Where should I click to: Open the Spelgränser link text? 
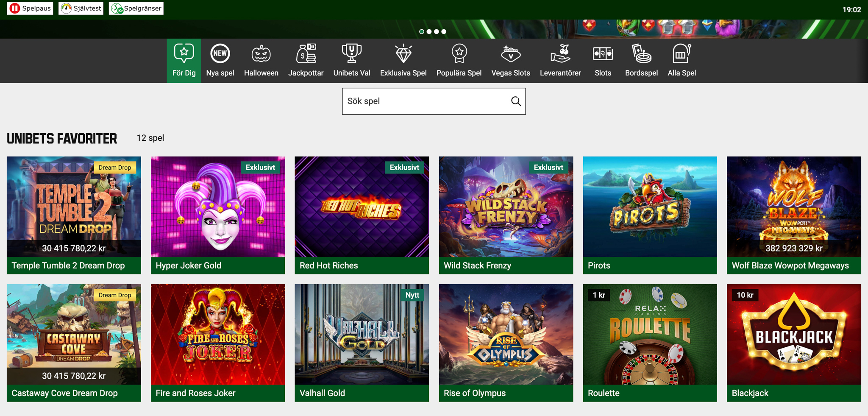pos(142,8)
